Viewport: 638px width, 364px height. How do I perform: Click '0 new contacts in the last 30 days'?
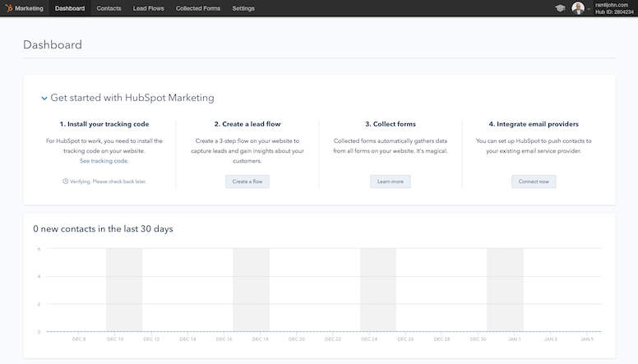[103, 228]
